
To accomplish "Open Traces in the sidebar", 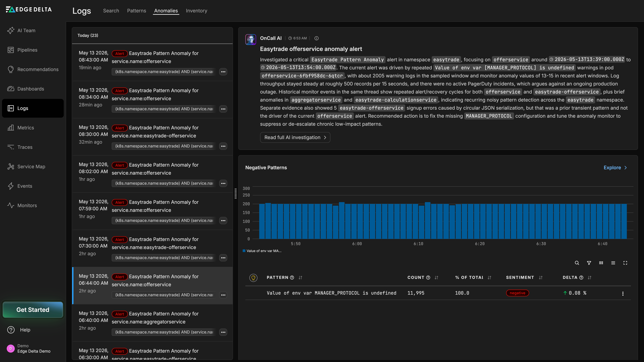I will point(33,147).
